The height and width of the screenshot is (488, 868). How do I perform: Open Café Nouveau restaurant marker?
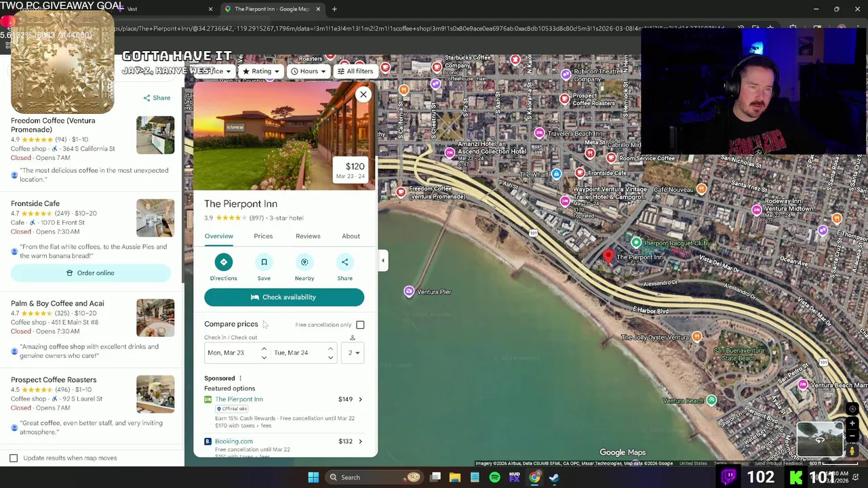pos(702,189)
